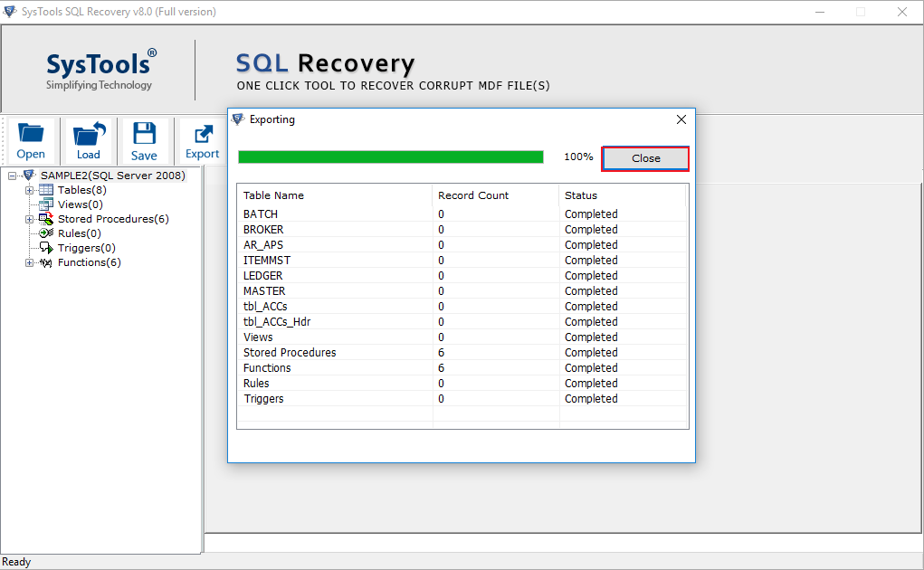Click the Rules icon in tree

click(x=46, y=233)
